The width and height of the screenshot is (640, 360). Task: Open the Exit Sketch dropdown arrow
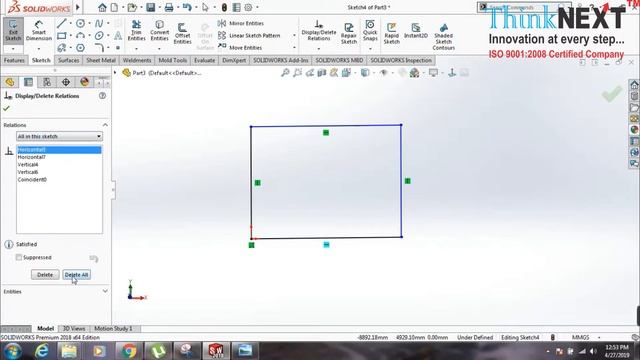pyautogui.click(x=13, y=49)
